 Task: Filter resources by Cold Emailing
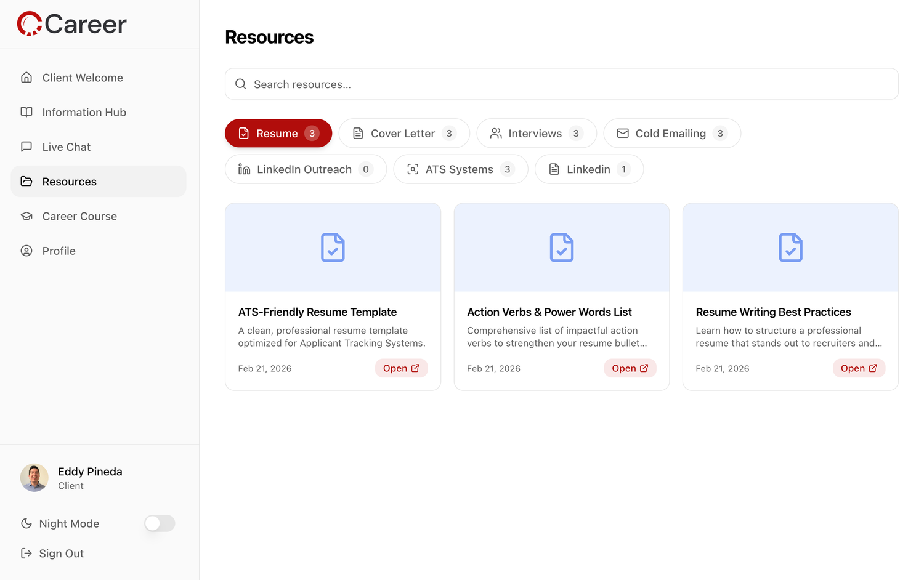(671, 134)
